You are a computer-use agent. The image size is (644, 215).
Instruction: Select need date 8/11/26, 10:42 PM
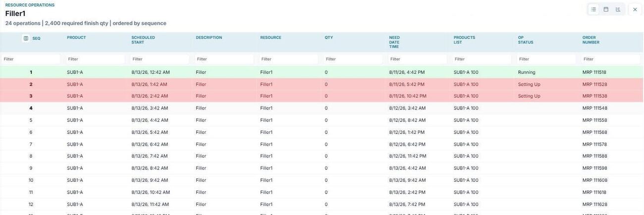point(408,96)
